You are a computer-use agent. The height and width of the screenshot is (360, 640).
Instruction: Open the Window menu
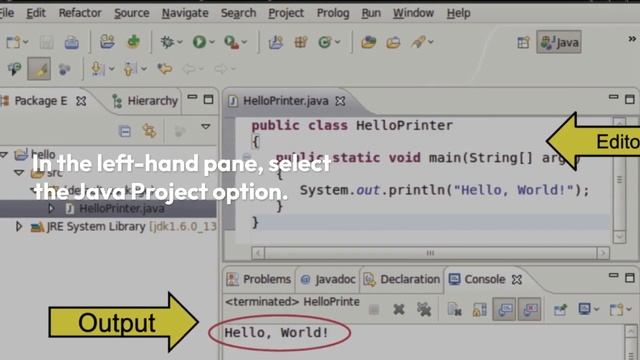[x=413, y=13]
